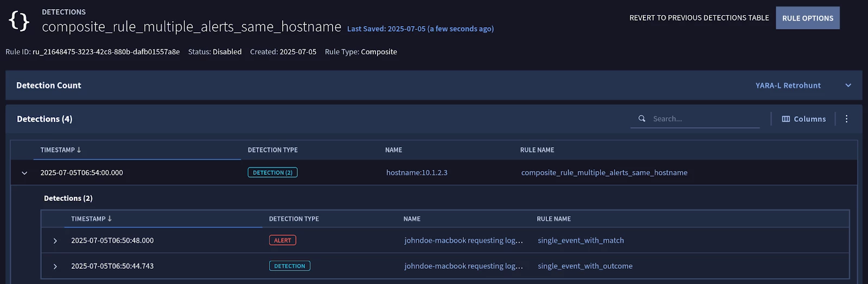The height and width of the screenshot is (284, 868).
Task: Click the Rule Type: Composite text
Action: pyautogui.click(x=361, y=52)
